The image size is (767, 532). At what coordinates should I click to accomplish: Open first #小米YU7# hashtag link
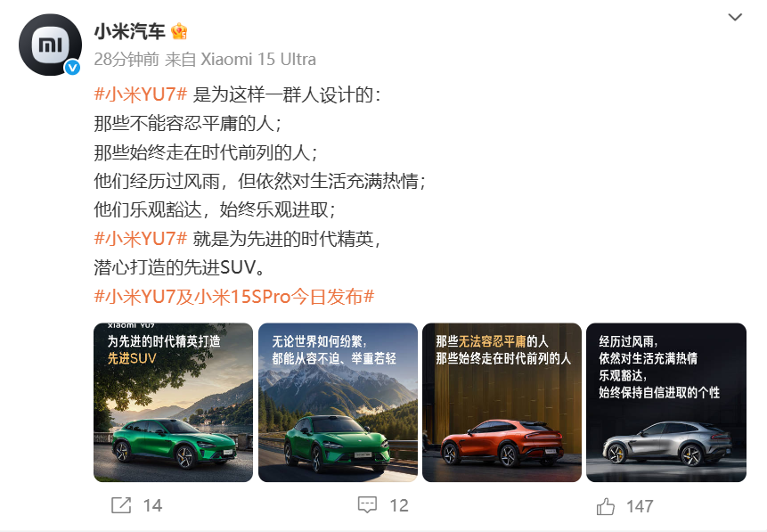pos(141,94)
